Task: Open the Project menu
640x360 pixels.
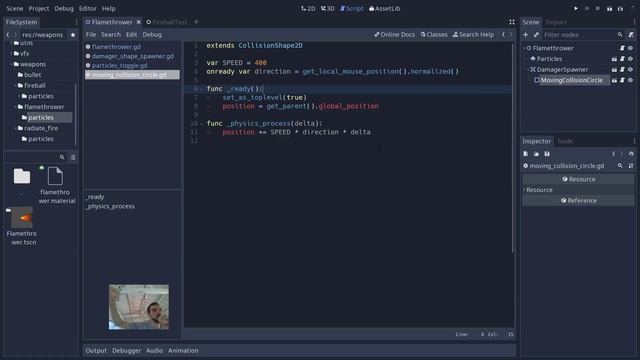Action: click(38, 9)
